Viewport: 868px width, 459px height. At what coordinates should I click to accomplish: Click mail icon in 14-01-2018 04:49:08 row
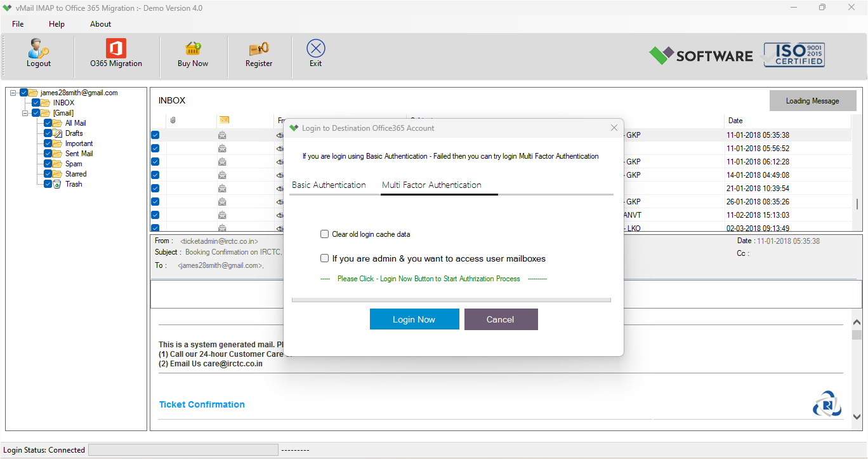[223, 175]
